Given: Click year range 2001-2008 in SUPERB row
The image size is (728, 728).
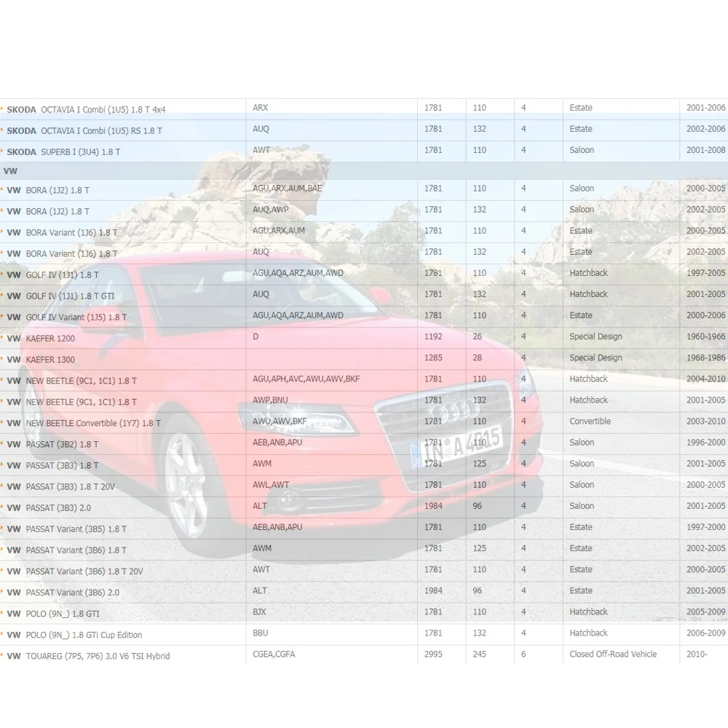Looking at the screenshot, I should 705,150.
